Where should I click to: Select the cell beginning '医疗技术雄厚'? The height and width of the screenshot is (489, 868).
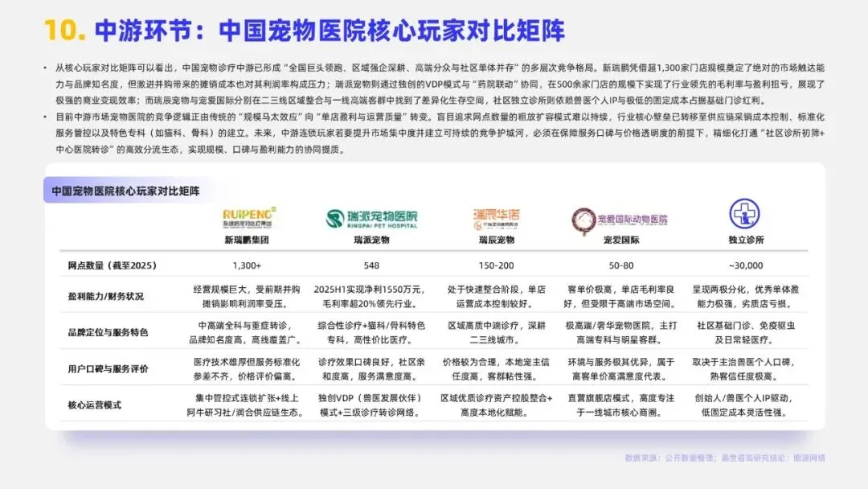coord(247,369)
